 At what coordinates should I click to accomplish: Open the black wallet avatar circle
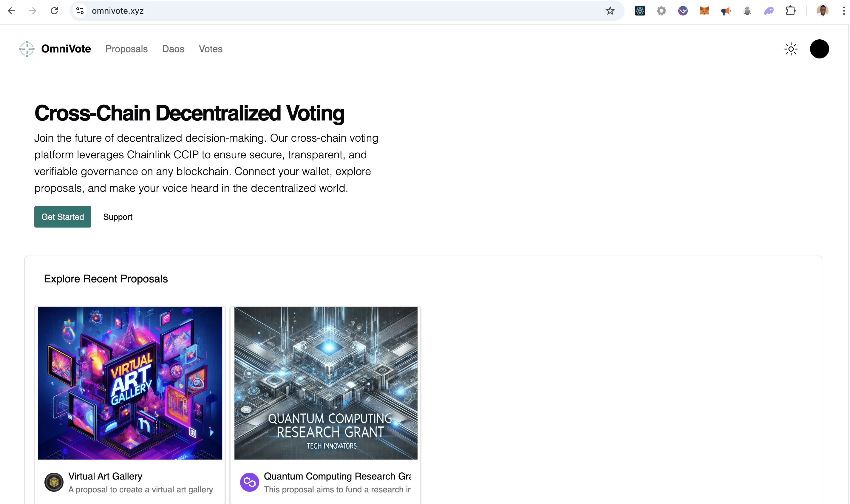[x=820, y=49]
